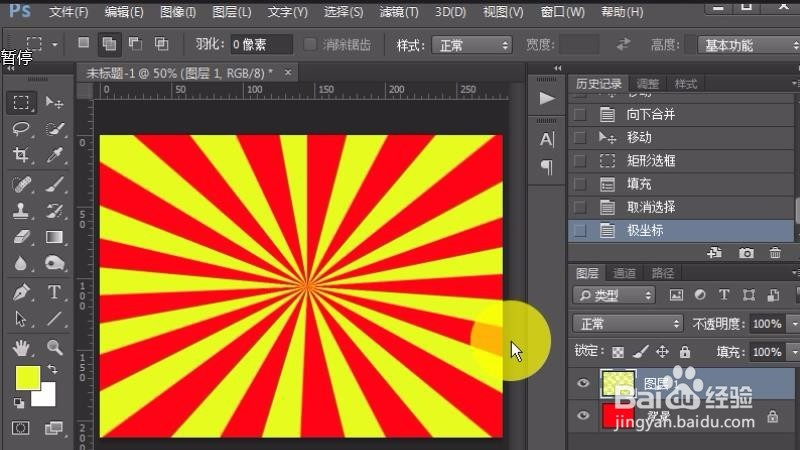Swap foreground and background colors

pos(53,368)
